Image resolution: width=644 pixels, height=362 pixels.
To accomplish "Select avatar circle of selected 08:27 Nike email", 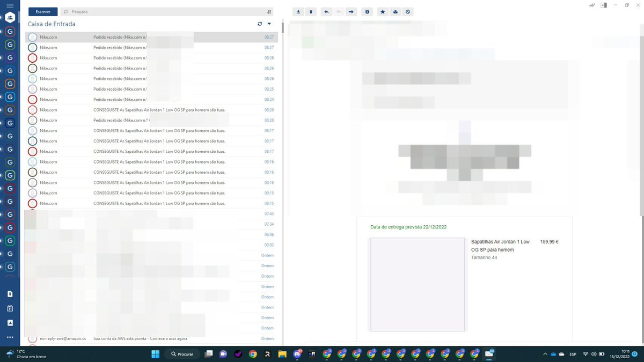I will [x=32, y=37].
